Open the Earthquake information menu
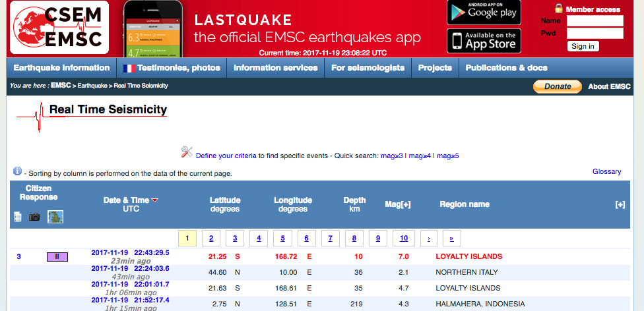Image resolution: width=644 pixels, height=311 pixels. tap(61, 68)
